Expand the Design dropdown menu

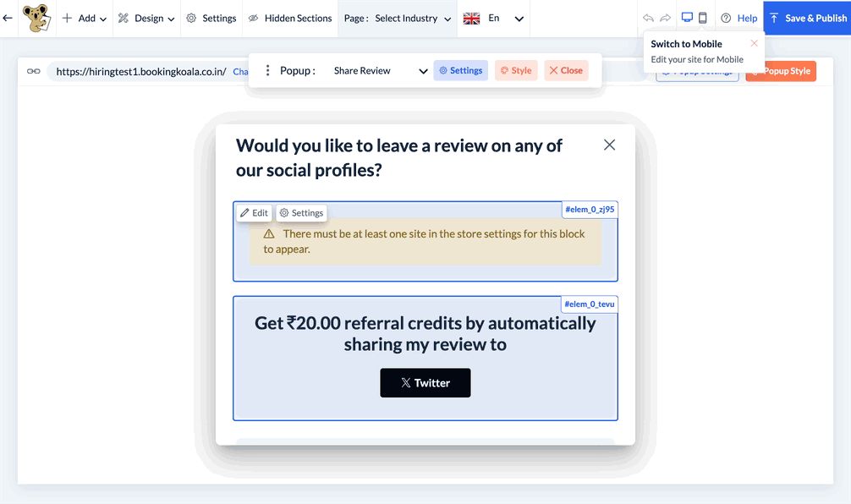(x=146, y=18)
